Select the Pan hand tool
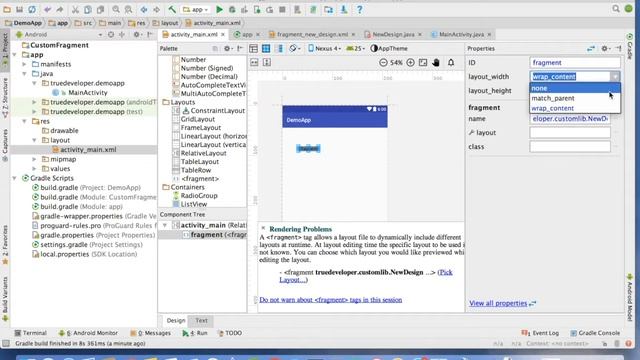The height and width of the screenshot is (360, 640). (x=436, y=62)
